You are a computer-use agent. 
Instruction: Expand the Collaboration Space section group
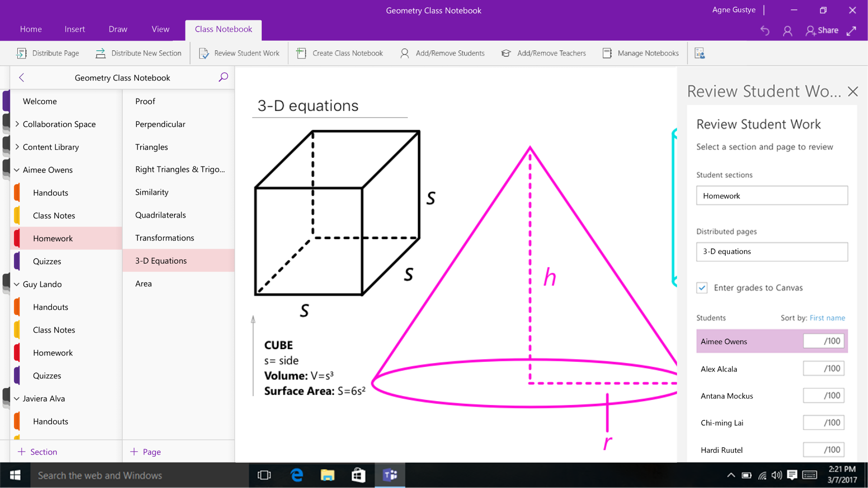point(17,124)
